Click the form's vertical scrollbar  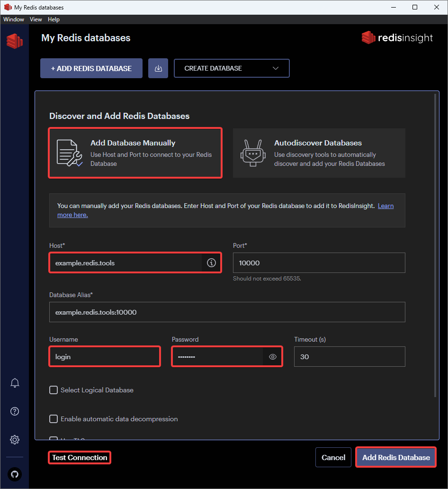435,237
